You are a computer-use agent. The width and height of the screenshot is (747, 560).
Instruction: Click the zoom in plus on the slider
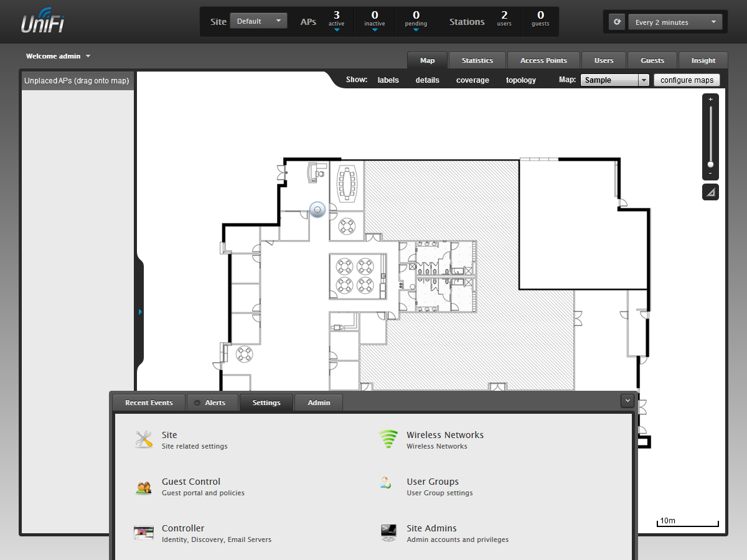(x=711, y=99)
